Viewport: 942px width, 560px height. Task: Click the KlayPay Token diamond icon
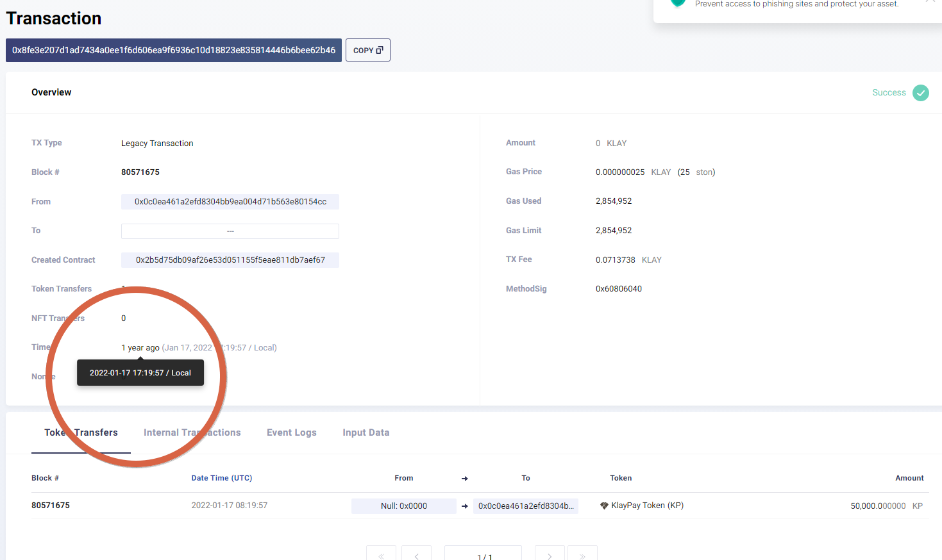tap(604, 506)
